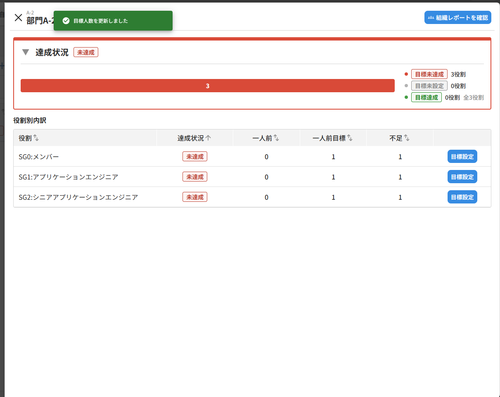This screenshot has width=500, height=397.
Task: Click 未達成 badge in SG2:シニアアプリケーションエンジニア row
Action: [195, 197]
